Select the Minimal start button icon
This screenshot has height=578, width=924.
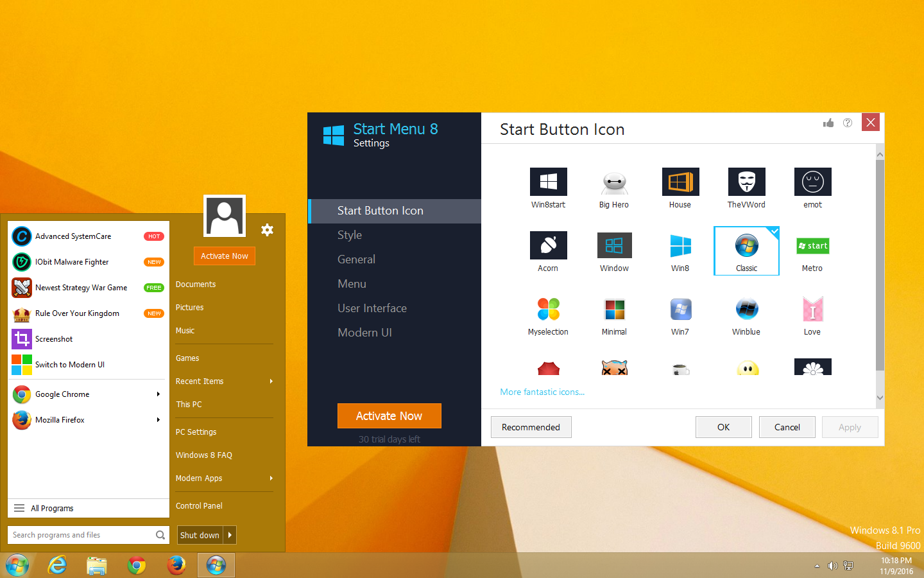point(613,309)
